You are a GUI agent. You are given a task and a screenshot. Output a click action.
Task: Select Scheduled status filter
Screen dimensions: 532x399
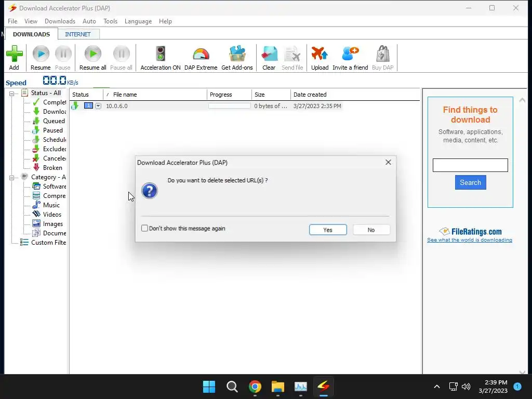49,139
